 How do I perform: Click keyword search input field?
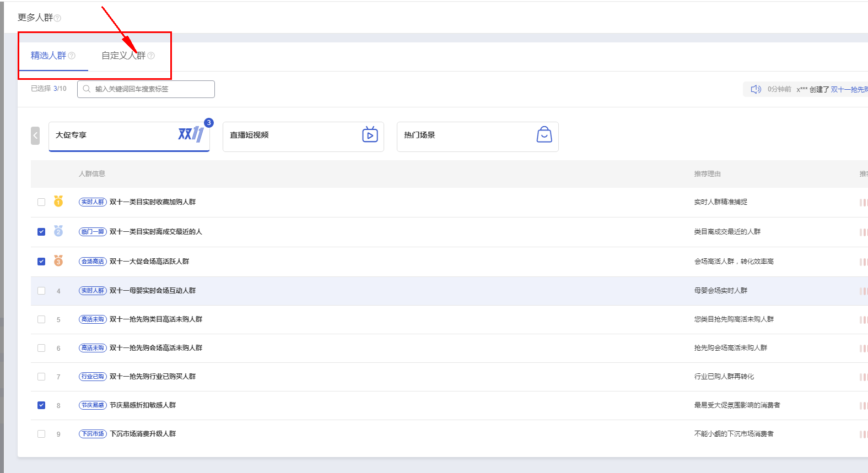[x=146, y=89]
